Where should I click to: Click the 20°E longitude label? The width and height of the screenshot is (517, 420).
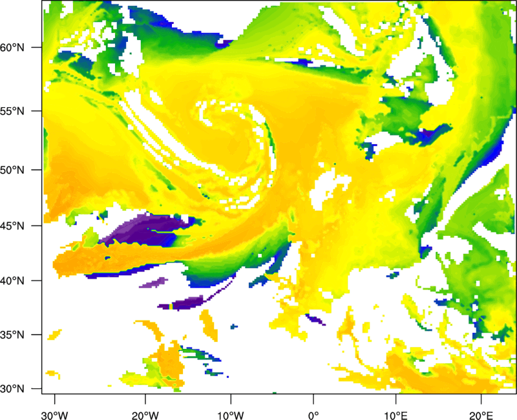tap(481, 415)
